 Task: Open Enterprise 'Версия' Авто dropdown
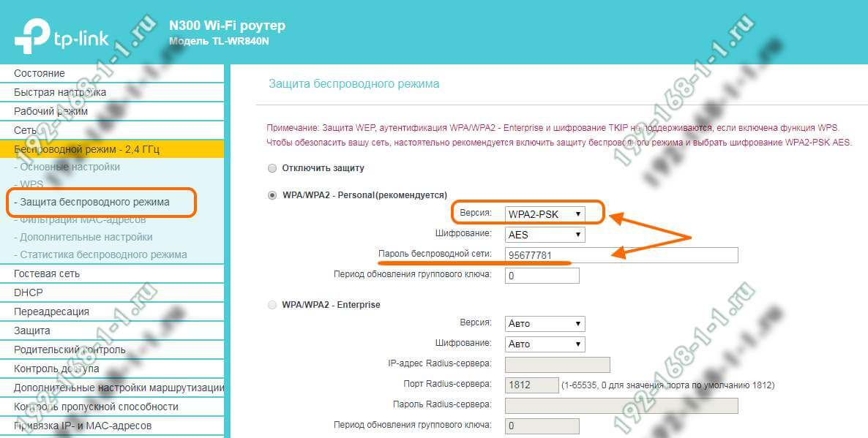click(545, 323)
